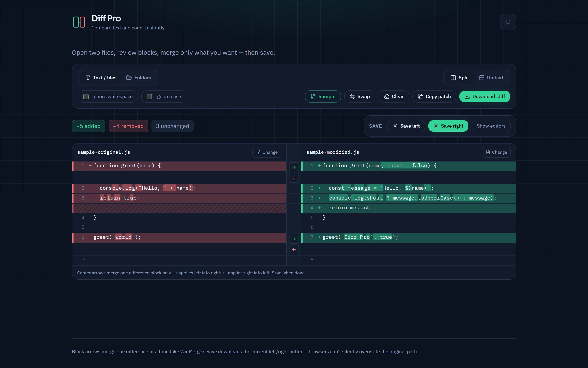Clear both inputs
This screenshot has width=588, height=368.
(394, 97)
